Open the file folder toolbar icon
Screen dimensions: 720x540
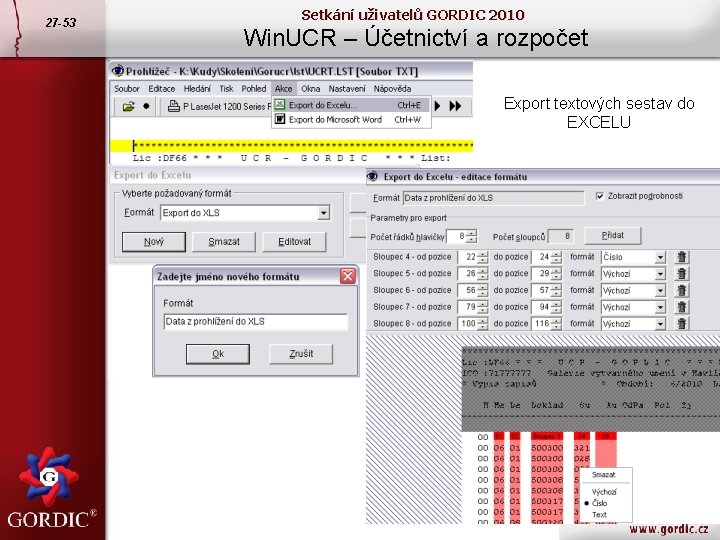point(128,107)
